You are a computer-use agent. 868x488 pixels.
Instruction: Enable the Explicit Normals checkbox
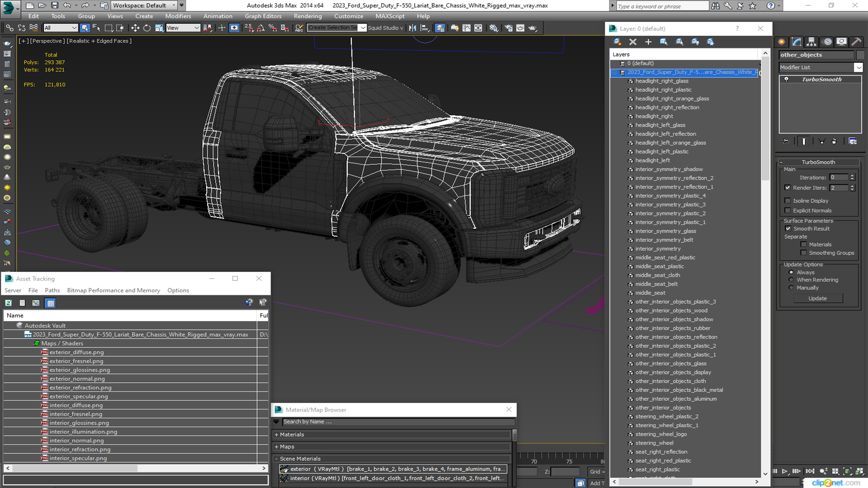[788, 211]
